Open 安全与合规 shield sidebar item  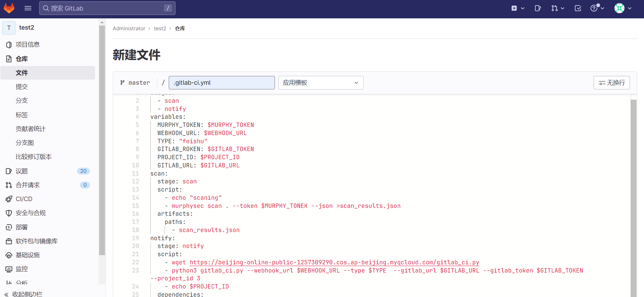point(30,213)
